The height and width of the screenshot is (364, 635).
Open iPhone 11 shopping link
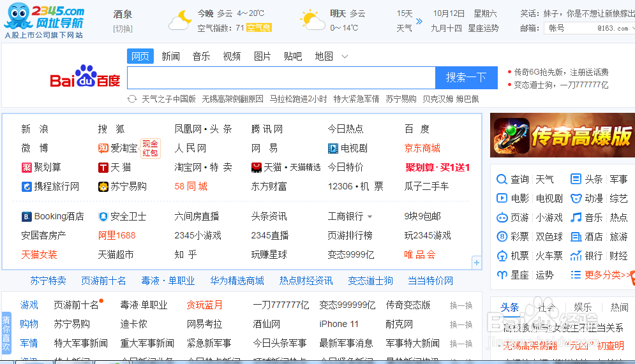click(339, 324)
